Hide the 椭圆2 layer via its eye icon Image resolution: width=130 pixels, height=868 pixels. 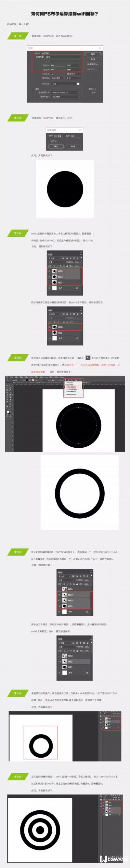[x=49, y=277]
